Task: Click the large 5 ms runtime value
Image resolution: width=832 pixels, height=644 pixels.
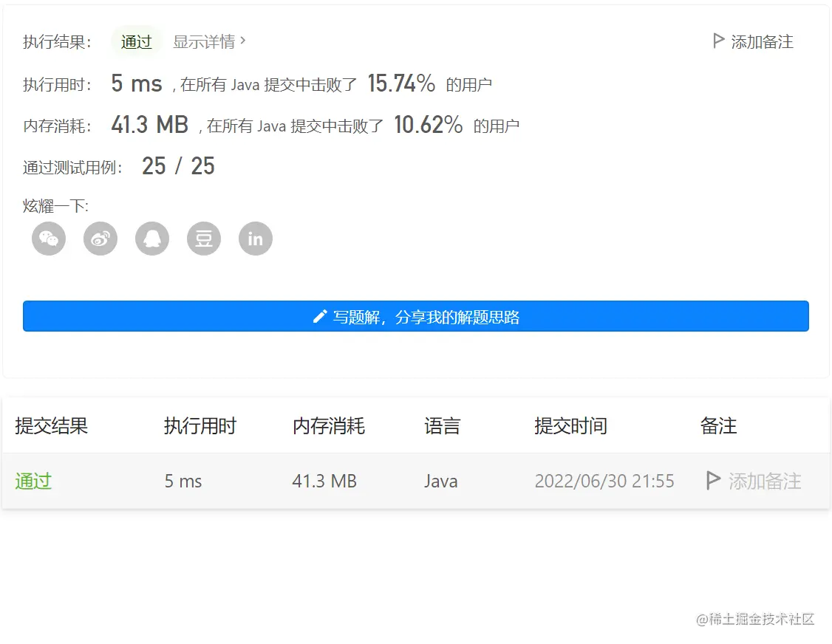Action: tap(137, 83)
